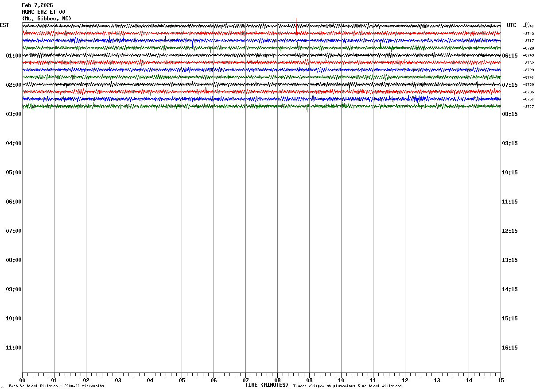
Task: Click minute 00 on the bottom axis
Action: [x=22, y=380]
